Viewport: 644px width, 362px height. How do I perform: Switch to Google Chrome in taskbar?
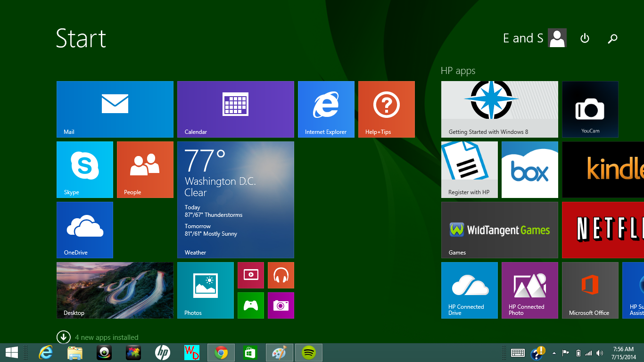(221, 353)
